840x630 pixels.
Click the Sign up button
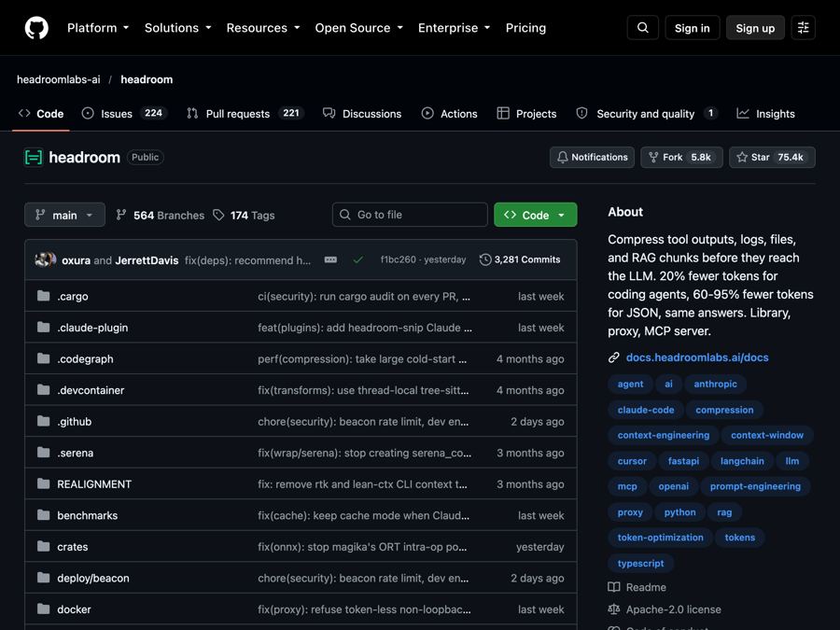(755, 28)
